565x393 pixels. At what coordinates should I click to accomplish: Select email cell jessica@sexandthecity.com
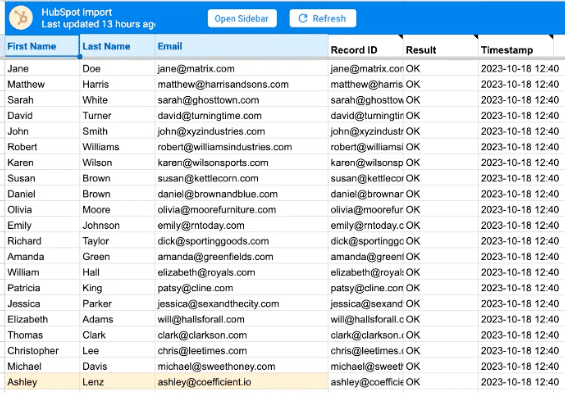click(241, 304)
